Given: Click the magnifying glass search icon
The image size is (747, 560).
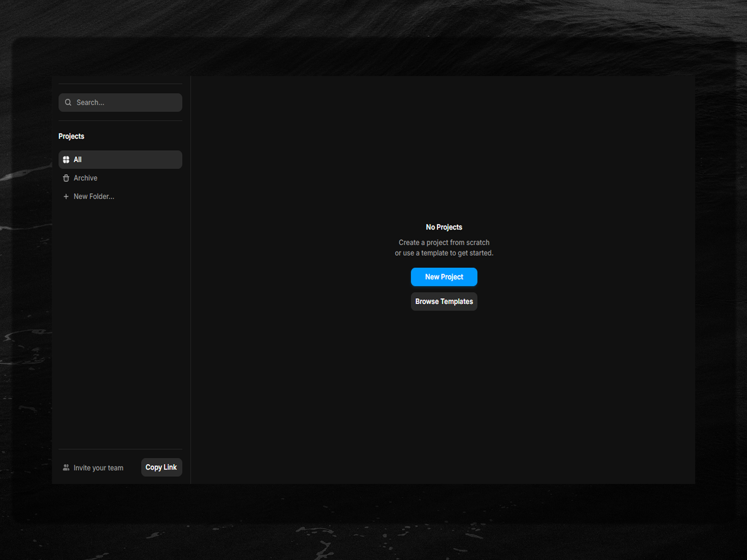Looking at the screenshot, I should [x=68, y=102].
